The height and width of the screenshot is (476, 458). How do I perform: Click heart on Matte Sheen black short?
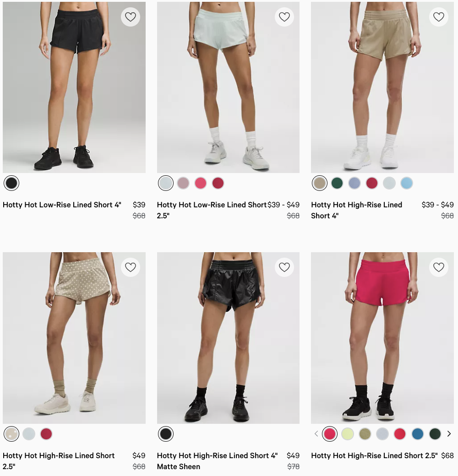pos(284,267)
